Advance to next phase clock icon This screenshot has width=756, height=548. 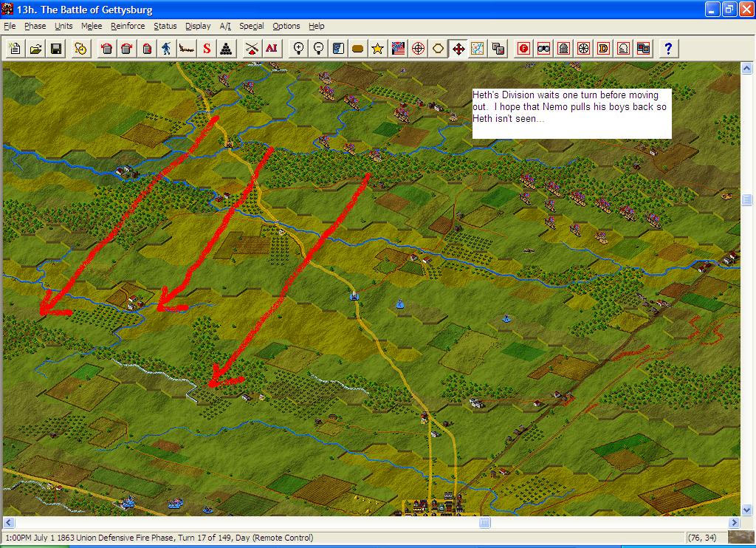[x=80, y=48]
